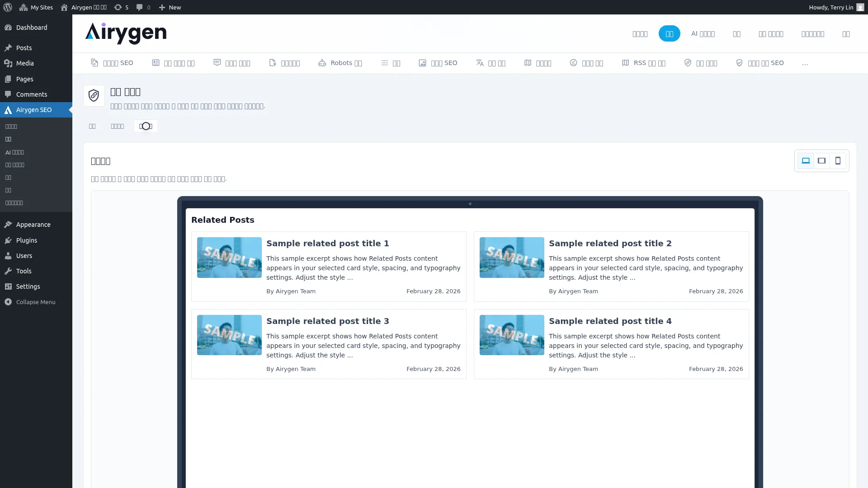Click Sample related post title 4

(610, 321)
